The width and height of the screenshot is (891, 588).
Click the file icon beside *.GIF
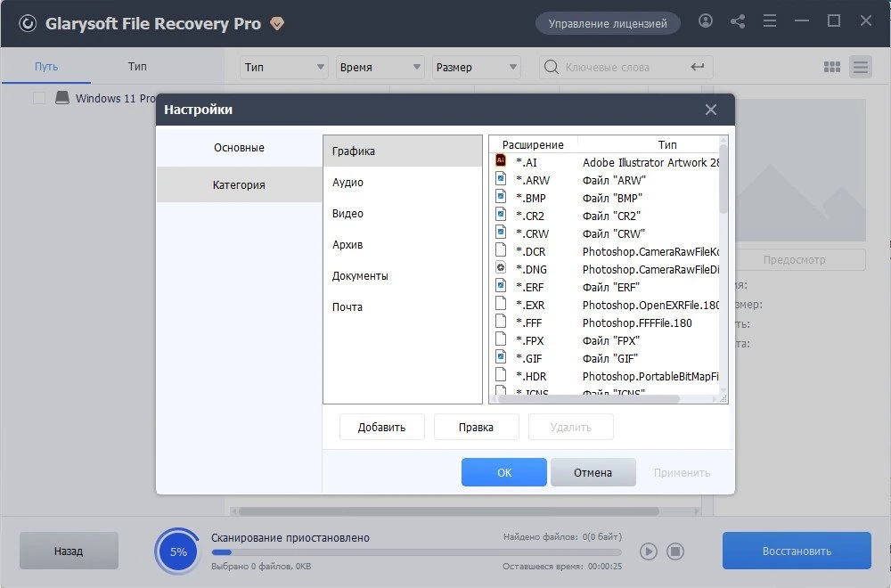501,356
